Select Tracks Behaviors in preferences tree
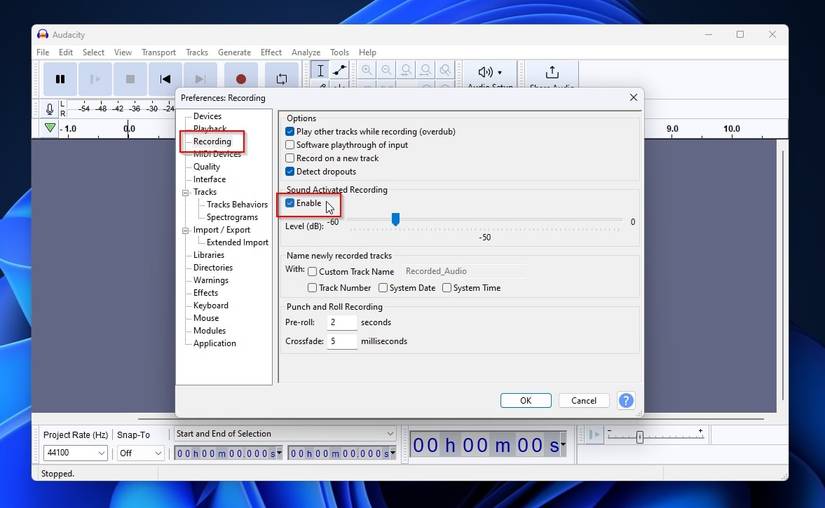825x508 pixels. pyautogui.click(x=237, y=205)
